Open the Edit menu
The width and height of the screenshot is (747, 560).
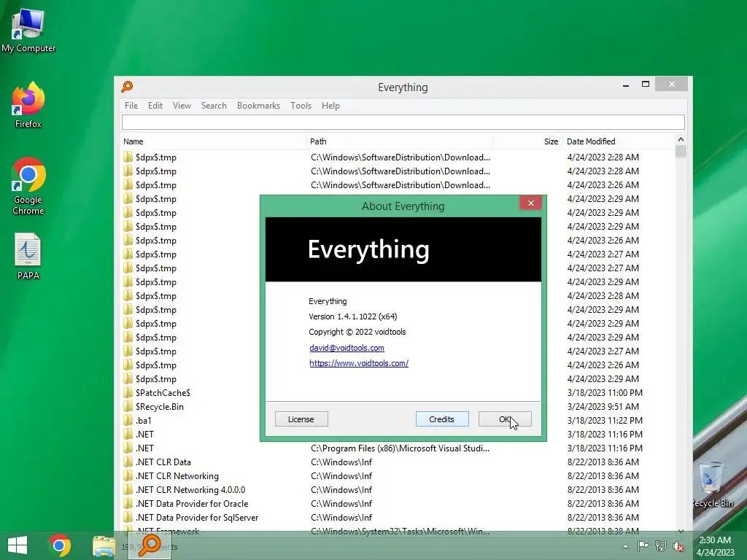pyautogui.click(x=155, y=106)
